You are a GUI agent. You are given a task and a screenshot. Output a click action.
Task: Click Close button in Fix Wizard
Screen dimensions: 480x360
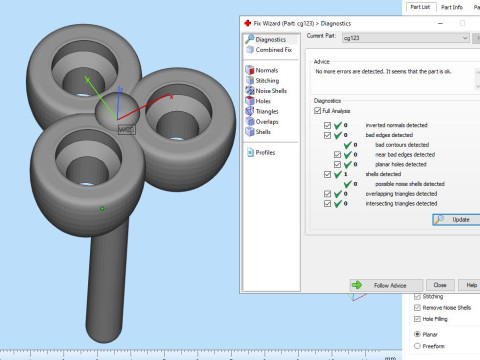click(440, 285)
